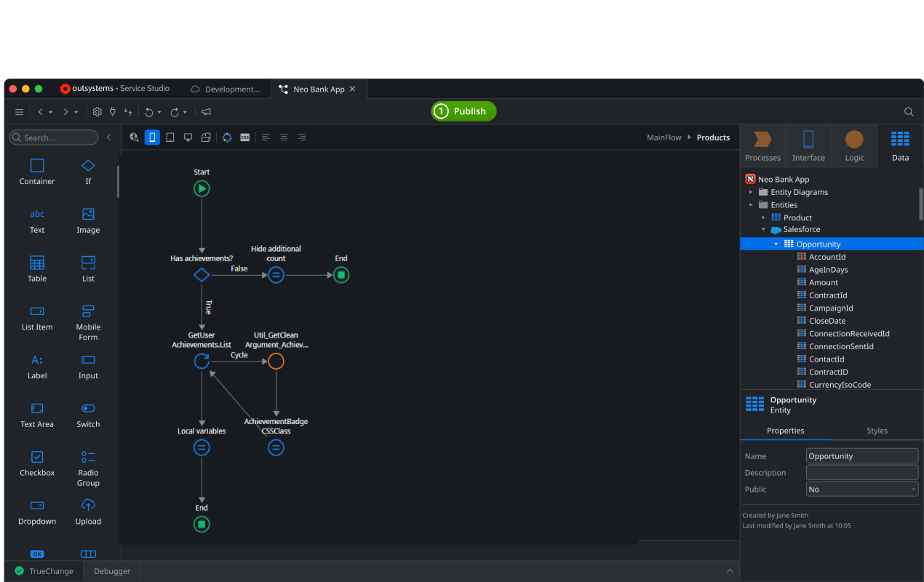Image resolution: width=924 pixels, height=582 pixels.
Task: Expand the bottom panel chevron
Action: (x=730, y=571)
